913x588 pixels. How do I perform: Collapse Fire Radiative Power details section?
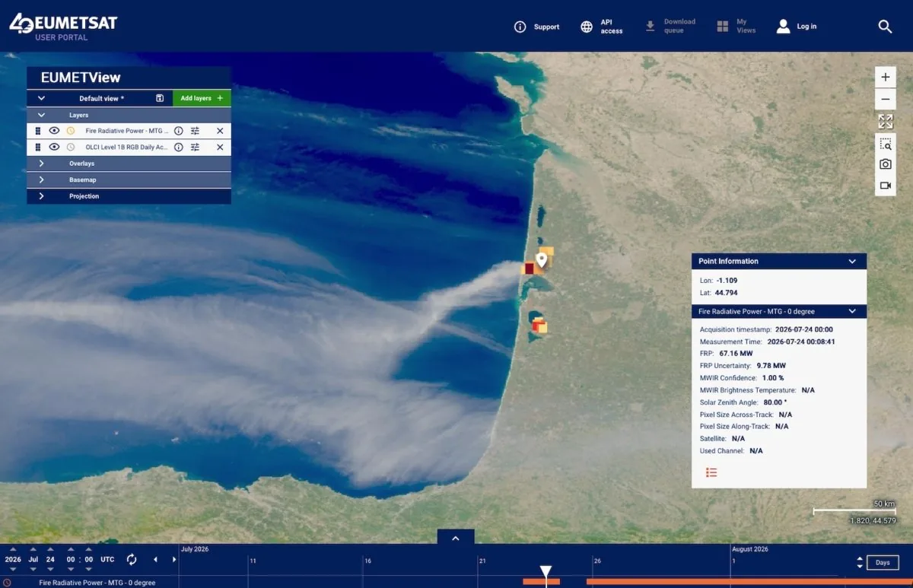point(852,311)
